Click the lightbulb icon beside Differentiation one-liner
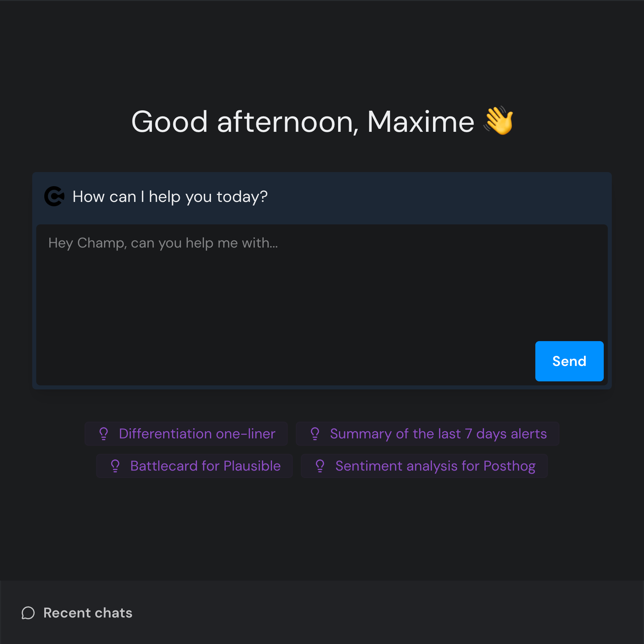 (x=104, y=434)
